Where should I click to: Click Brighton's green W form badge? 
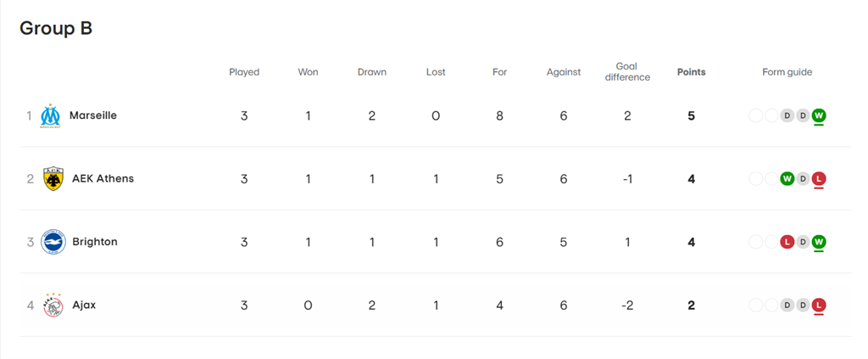click(819, 242)
